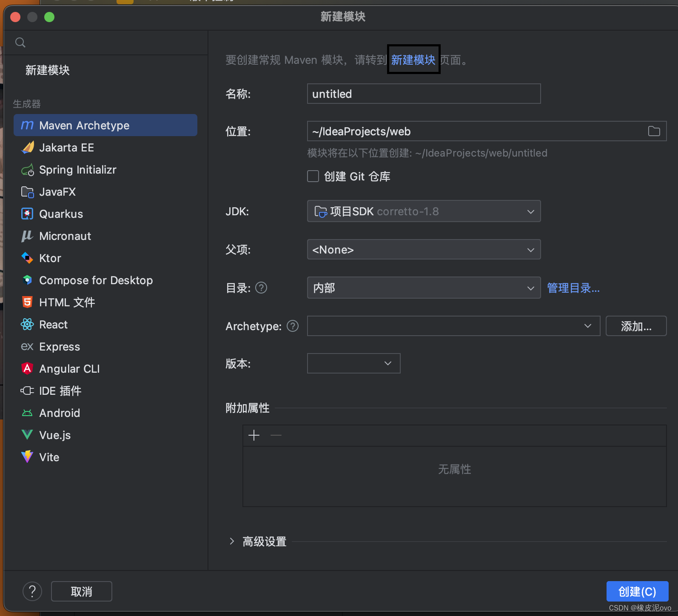The width and height of the screenshot is (678, 616).
Task: Select the Android generator
Action: tap(105, 413)
